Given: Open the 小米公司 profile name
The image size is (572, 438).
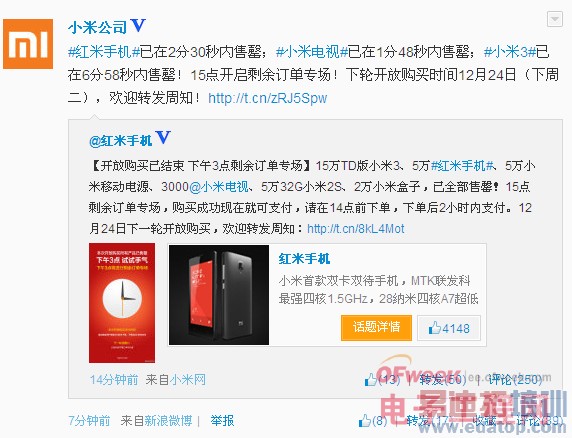Looking at the screenshot, I should click(97, 27).
